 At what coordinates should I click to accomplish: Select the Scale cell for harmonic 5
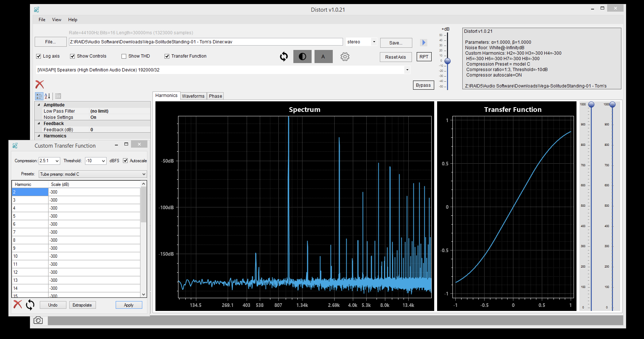point(94,216)
